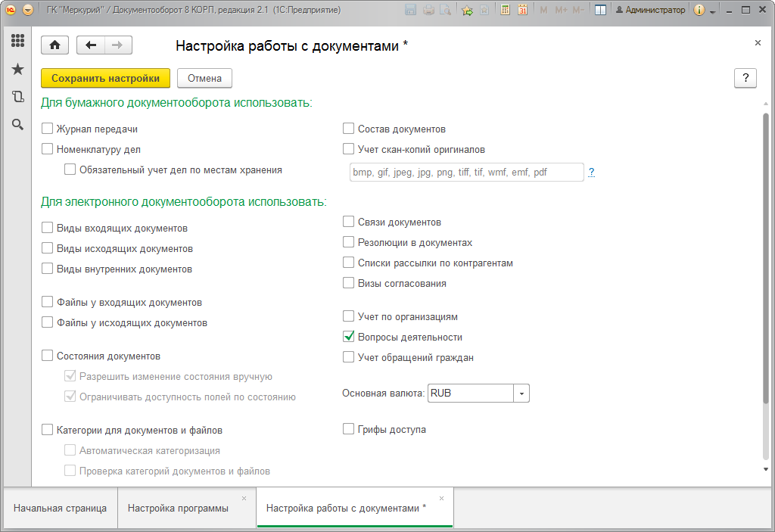Screen dimensions: 775x532
Task: Enable Списки рассылки по контрагентам checkbox
Action: click(x=348, y=263)
